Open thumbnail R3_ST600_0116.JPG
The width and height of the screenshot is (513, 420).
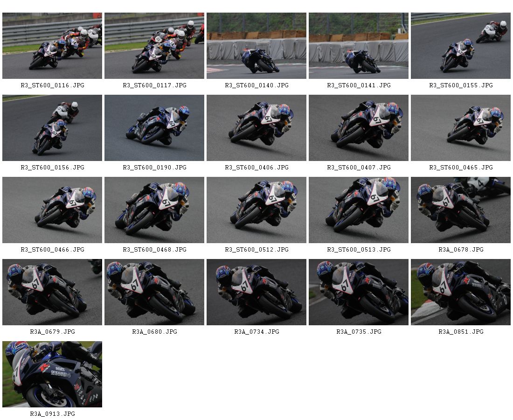[52, 46]
